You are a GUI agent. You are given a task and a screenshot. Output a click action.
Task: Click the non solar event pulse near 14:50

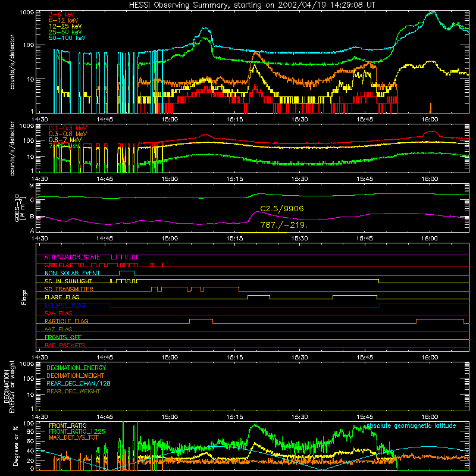pos(127,273)
